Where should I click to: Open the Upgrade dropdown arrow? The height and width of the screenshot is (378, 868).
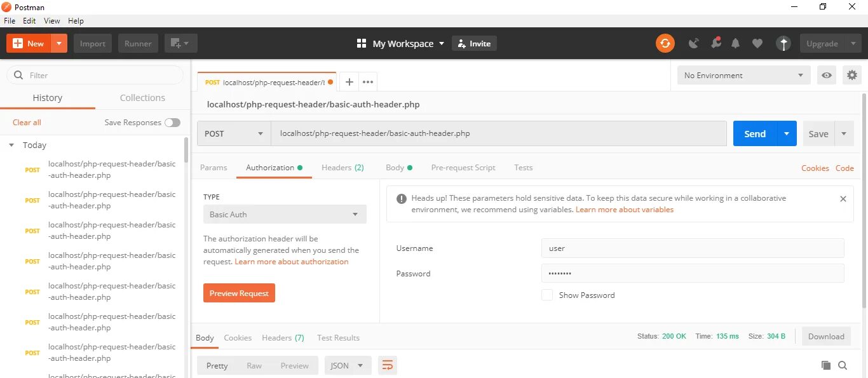[x=852, y=43]
